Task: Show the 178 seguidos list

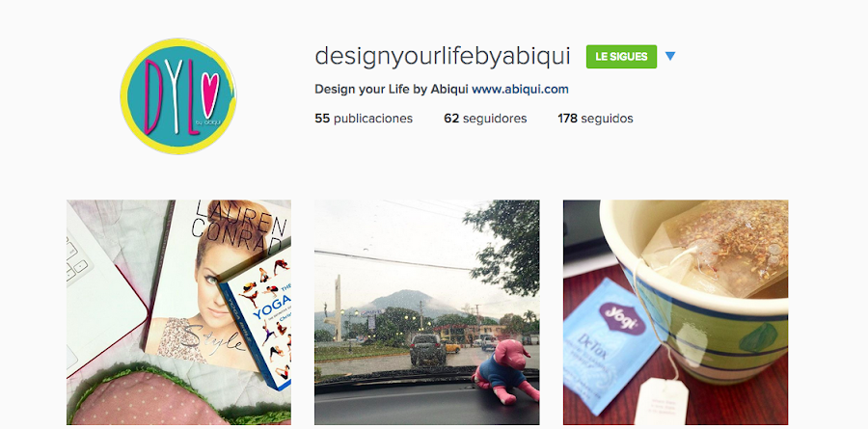Action: [595, 119]
